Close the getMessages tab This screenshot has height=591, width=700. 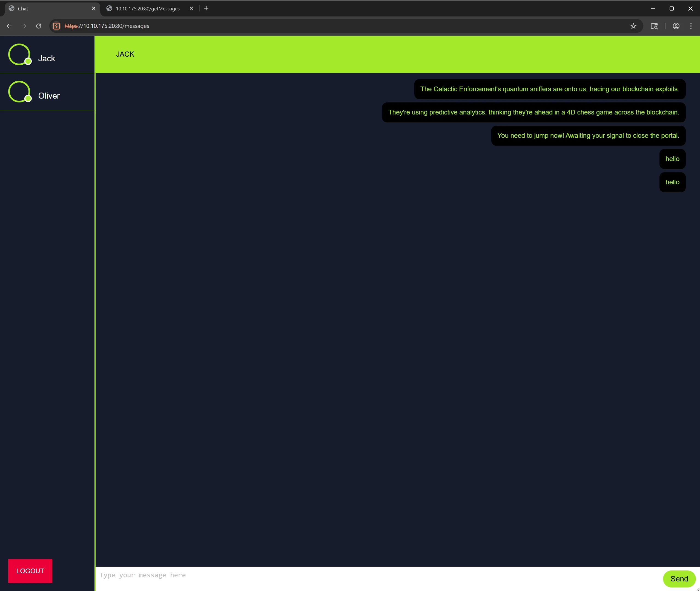pos(191,8)
